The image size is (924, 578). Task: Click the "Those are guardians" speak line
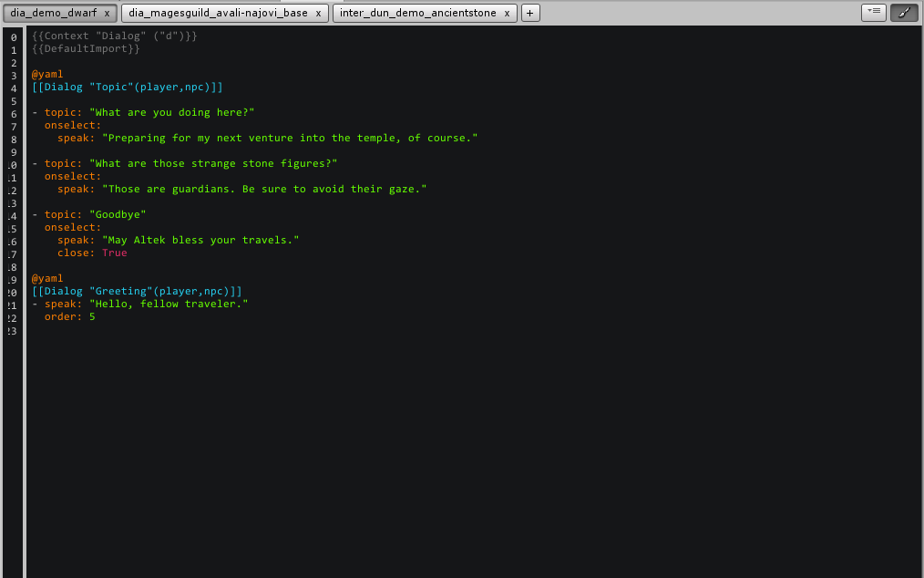(242, 190)
